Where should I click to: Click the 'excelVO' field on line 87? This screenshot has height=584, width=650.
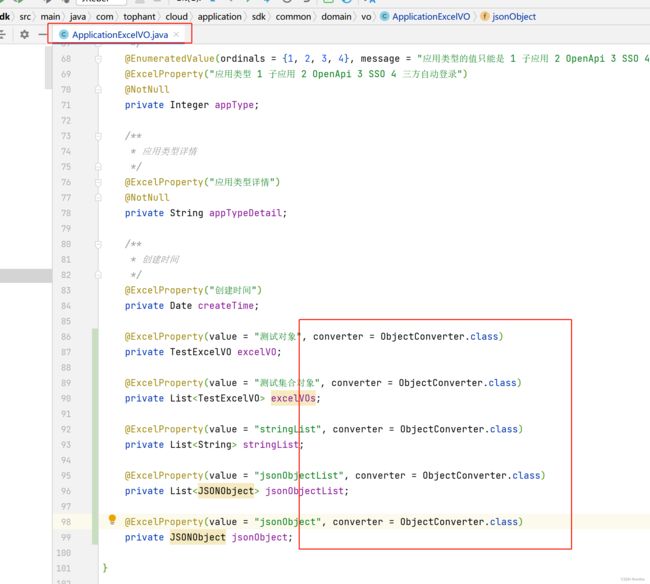click(x=257, y=352)
